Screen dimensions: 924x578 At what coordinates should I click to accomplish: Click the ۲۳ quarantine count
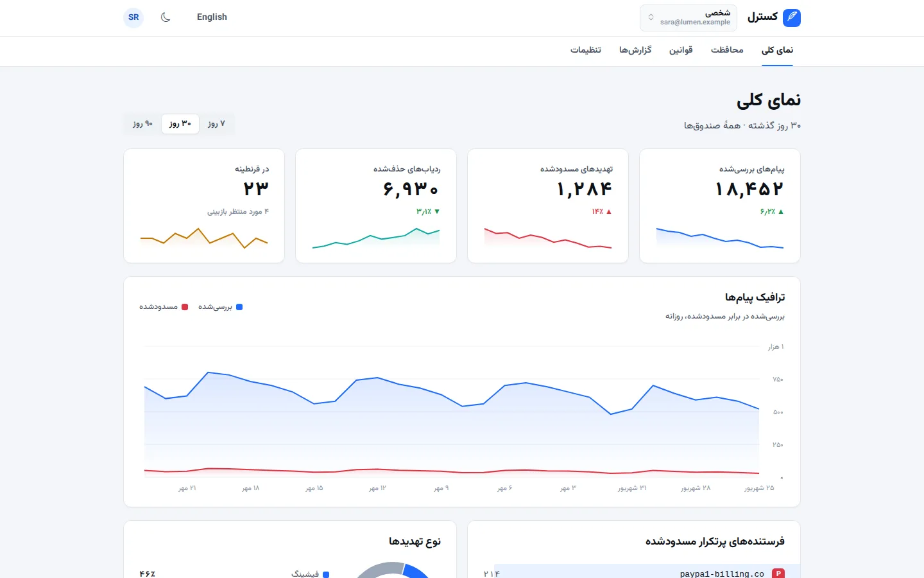(255, 189)
